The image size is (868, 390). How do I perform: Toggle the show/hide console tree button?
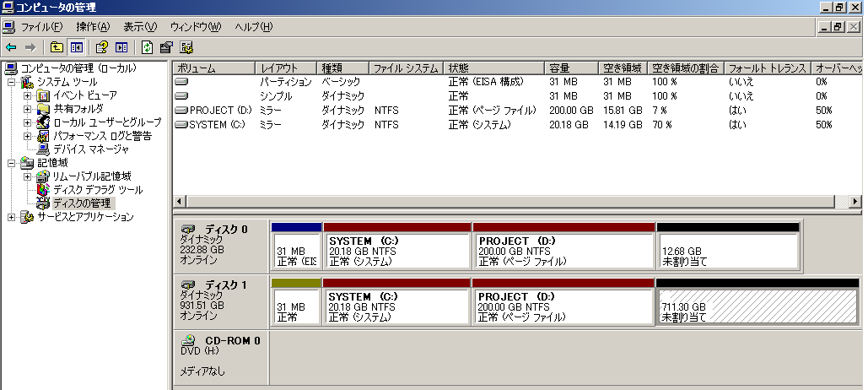pos(76,47)
